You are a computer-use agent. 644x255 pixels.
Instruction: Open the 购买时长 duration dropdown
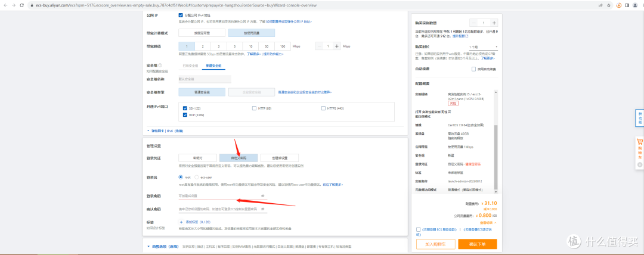pos(483,47)
